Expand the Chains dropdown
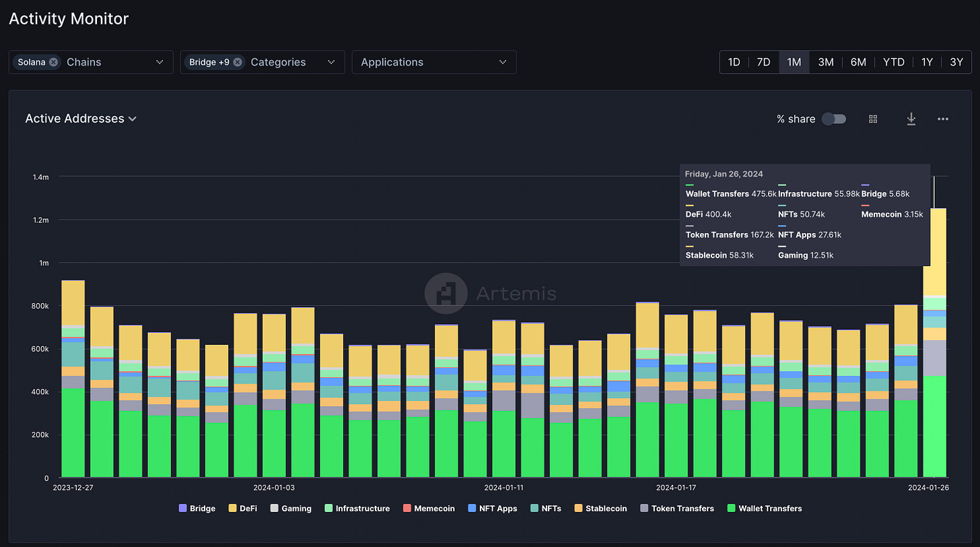This screenshot has width=980, height=547. 160,62
